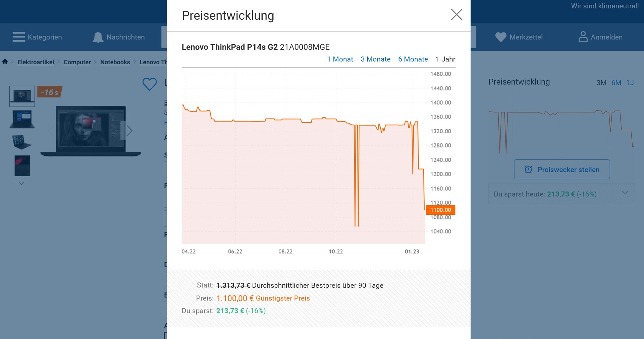Click the Anmelden user icon
The width and height of the screenshot is (644, 339).
coord(583,37)
